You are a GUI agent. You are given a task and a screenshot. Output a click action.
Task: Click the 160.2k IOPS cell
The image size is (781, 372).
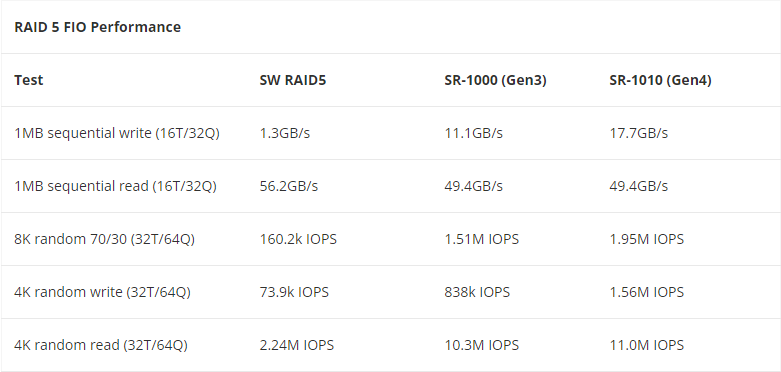click(x=298, y=239)
